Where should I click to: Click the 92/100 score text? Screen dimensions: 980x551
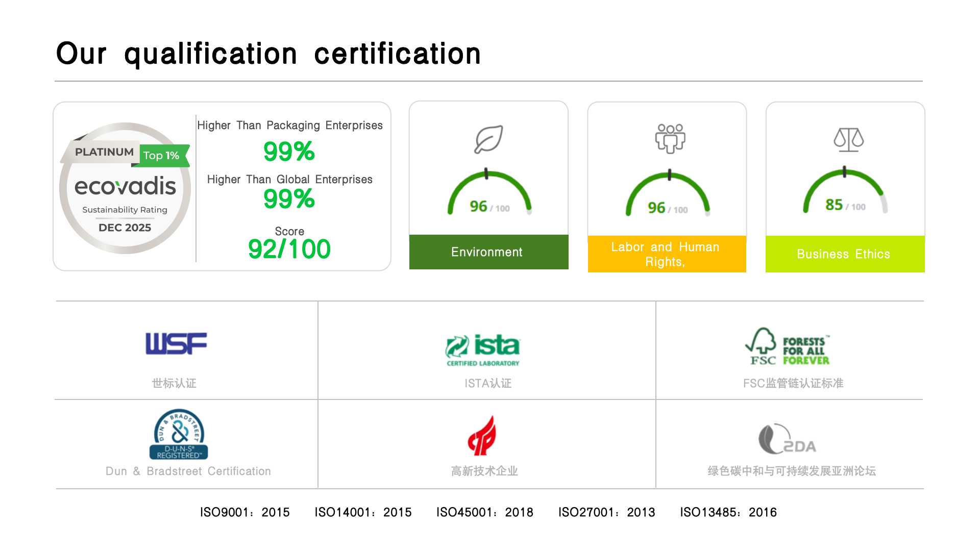[289, 249]
